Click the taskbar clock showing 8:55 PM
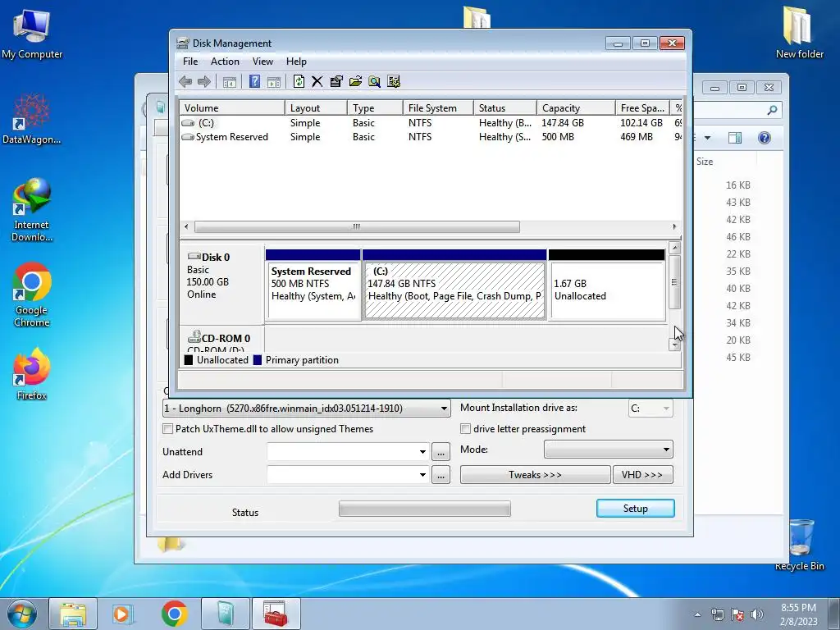This screenshot has height=630, width=840. click(798, 614)
